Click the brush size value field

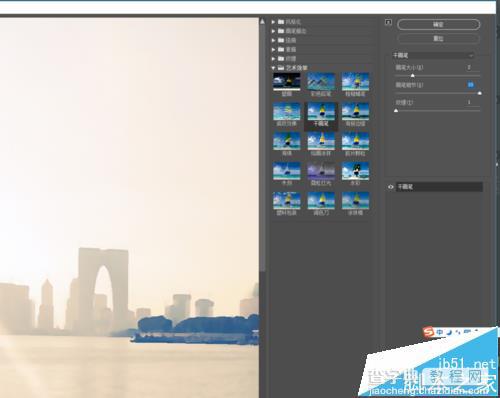tap(469, 67)
